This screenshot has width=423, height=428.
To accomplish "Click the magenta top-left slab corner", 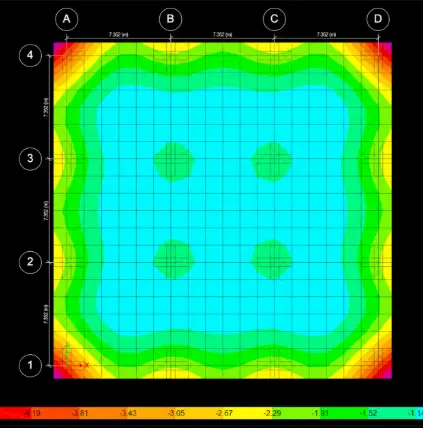I will click(58, 48).
